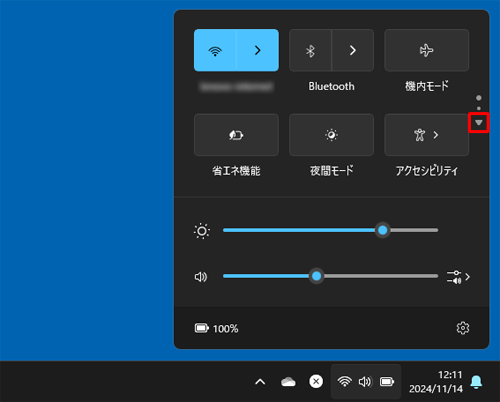
Task: Show hidden tray icons chevron
Action: [260, 382]
